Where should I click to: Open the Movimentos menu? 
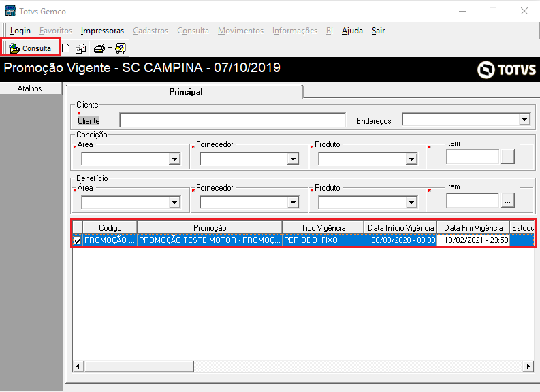coord(240,31)
